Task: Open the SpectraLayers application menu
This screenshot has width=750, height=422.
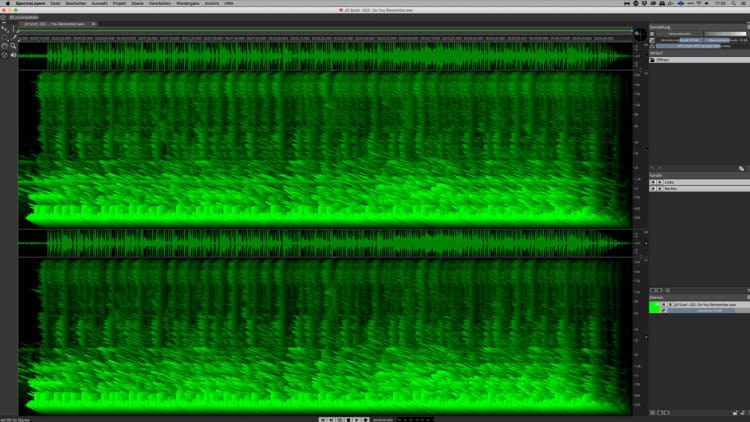Action: (x=30, y=3)
